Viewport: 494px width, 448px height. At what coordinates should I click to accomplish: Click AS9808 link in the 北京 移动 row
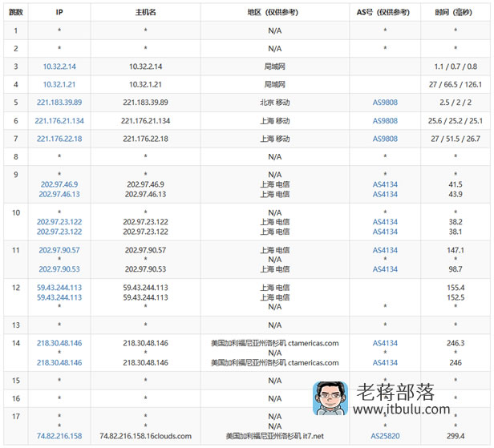coord(385,103)
